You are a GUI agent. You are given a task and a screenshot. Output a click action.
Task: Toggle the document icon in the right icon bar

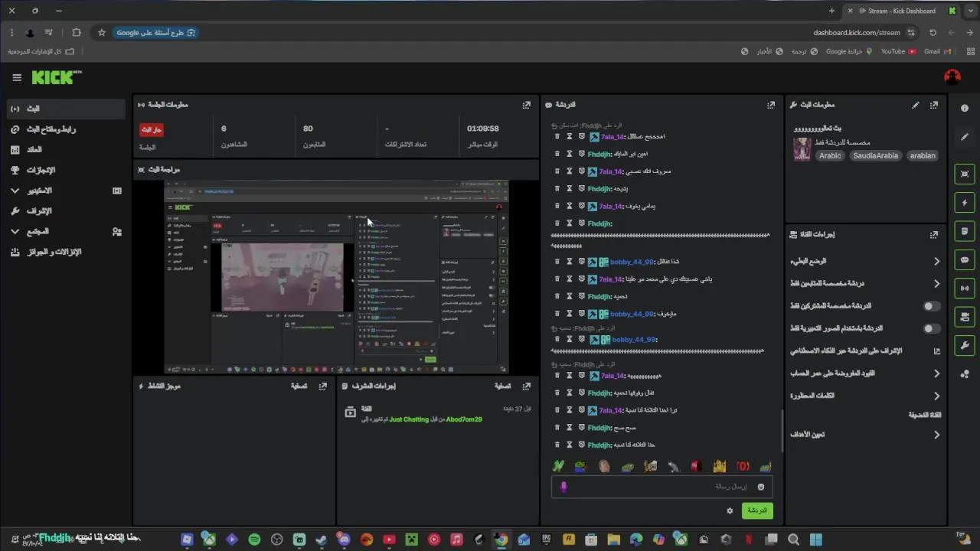tap(965, 231)
